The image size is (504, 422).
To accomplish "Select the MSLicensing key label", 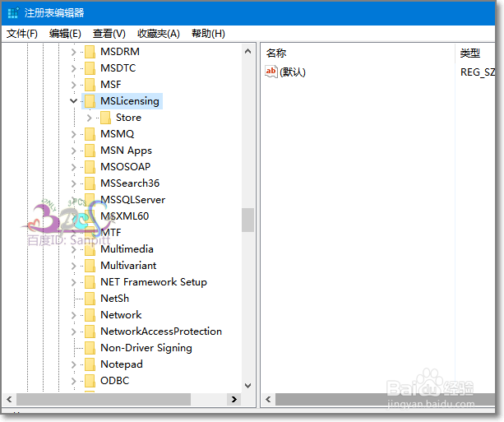I will coord(130,101).
